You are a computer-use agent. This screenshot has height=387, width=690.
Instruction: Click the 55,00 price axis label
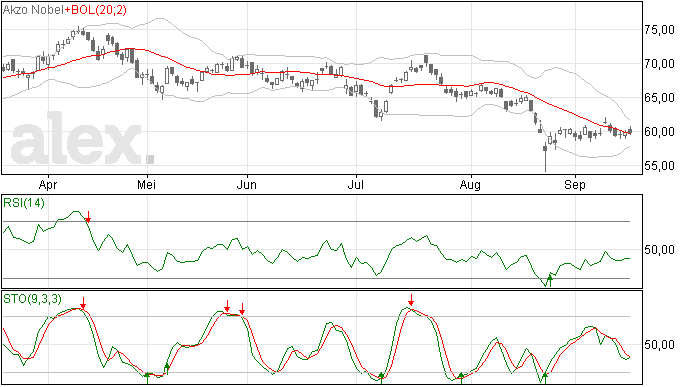click(659, 166)
